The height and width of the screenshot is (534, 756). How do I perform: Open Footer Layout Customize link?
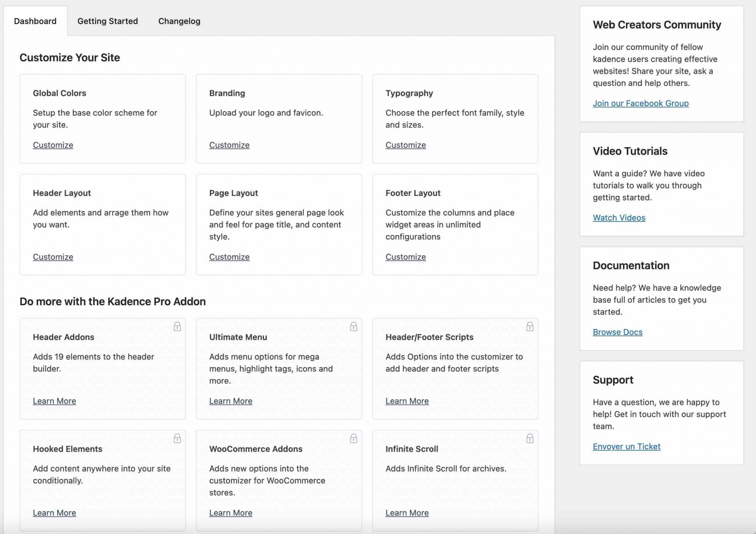click(405, 257)
